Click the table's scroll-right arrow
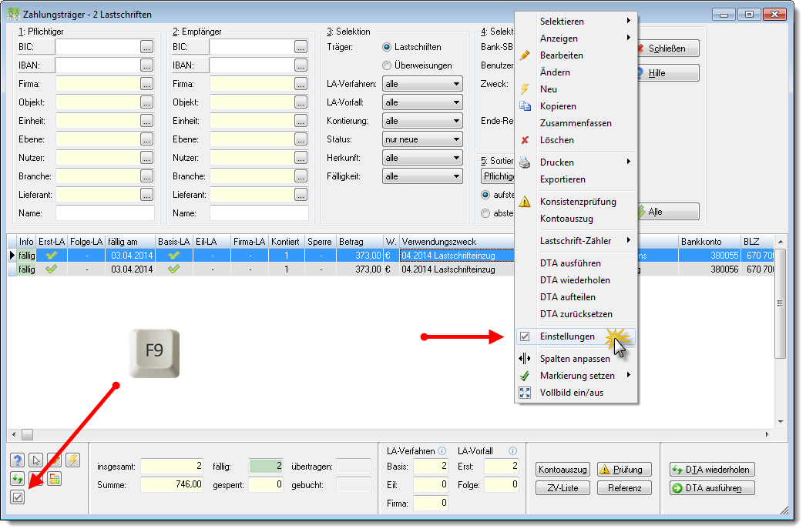806x532 pixels. [x=767, y=434]
